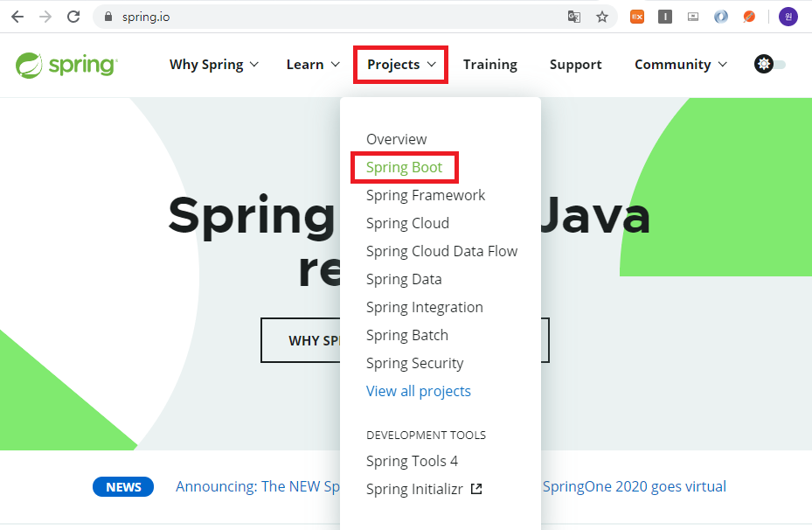Reload the spring.io page
812x530 pixels.
pos(73,17)
